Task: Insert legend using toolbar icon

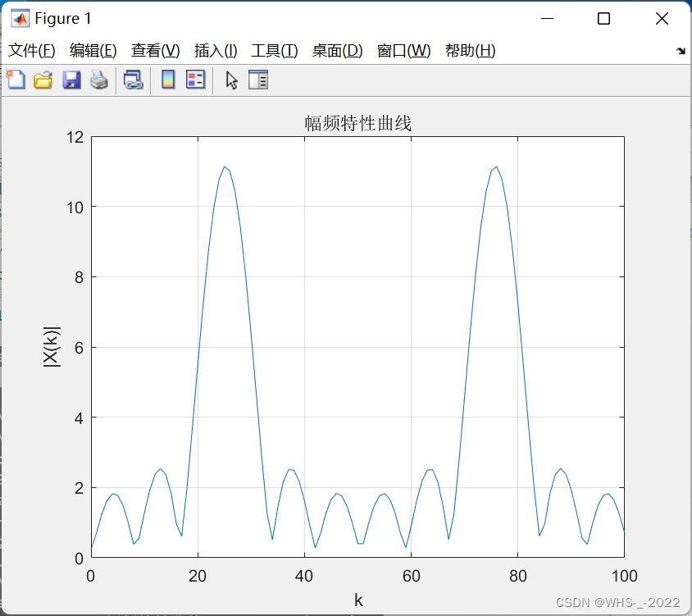Action: [195, 80]
